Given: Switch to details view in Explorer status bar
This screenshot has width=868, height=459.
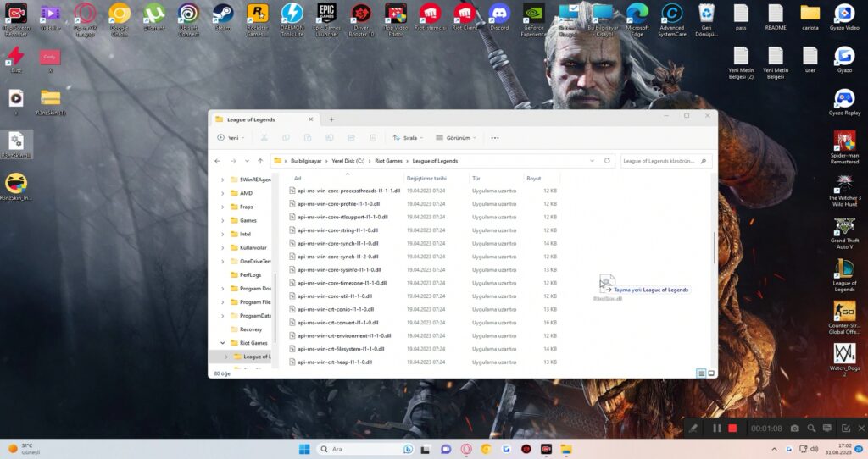Looking at the screenshot, I should click(701, 373).
